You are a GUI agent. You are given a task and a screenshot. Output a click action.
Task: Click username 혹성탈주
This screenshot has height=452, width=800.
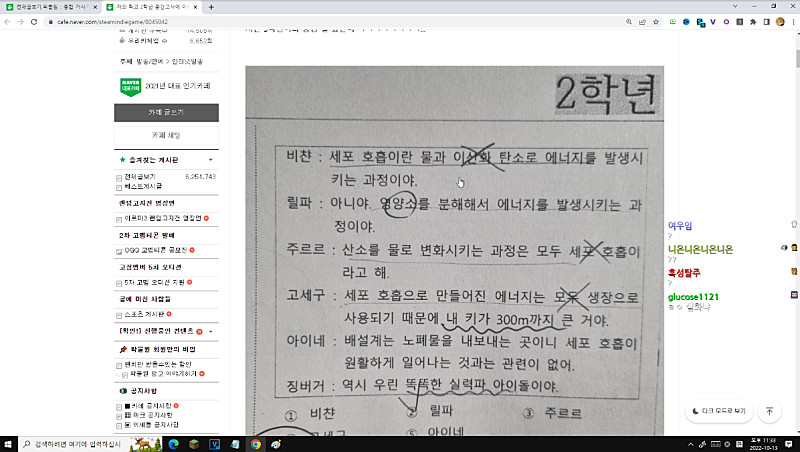[684, 273]
